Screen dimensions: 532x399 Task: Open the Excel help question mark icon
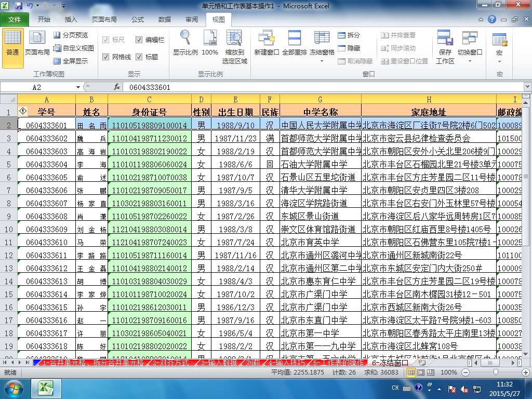click(x=492, y=19)
